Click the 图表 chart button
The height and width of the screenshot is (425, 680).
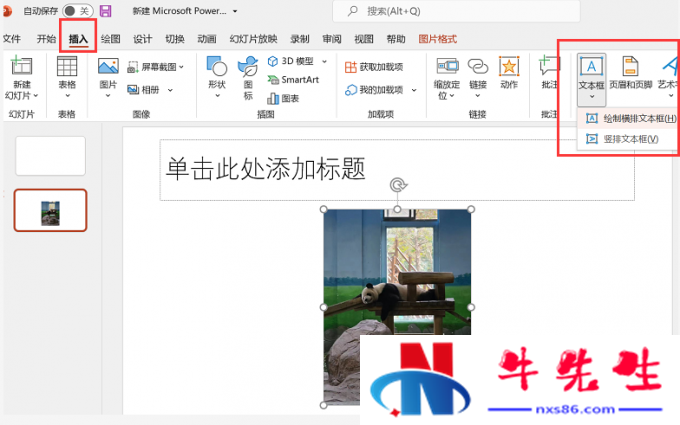click(x=283, y=98)
